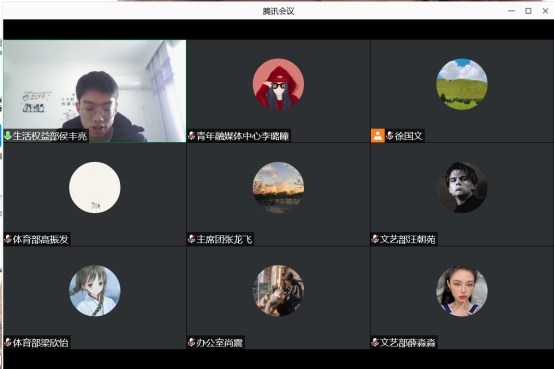Click muted microphone icon beside 体育部梁欣怡
This screenshot has width=554, height=369.
pyautogui.click(x=8, y=342)
